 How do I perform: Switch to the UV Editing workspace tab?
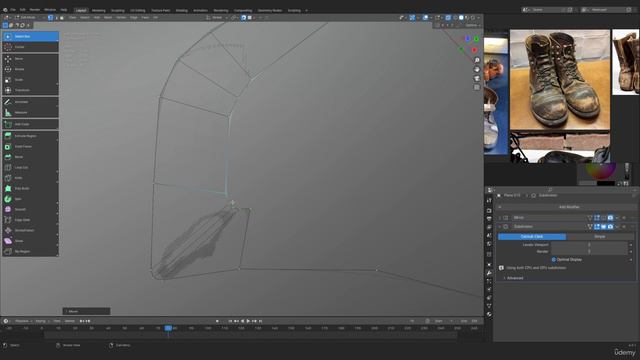138,10
